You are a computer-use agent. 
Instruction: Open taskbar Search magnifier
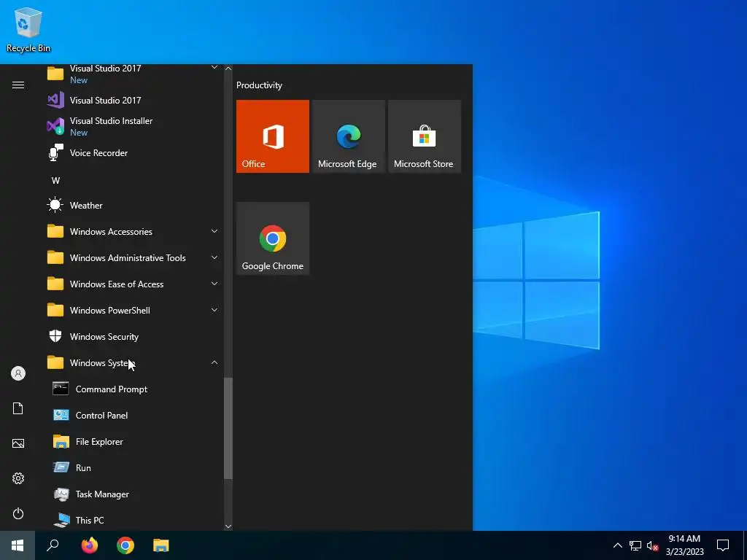coord(53,545)
